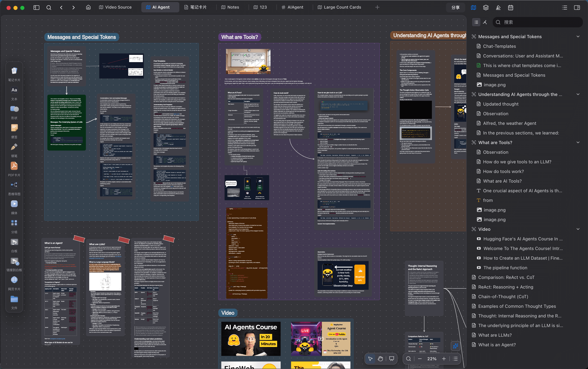The width and height of the screenshot is (588, 369).
Task: Toggle the left sidebar panel
Action: [36, 7]
